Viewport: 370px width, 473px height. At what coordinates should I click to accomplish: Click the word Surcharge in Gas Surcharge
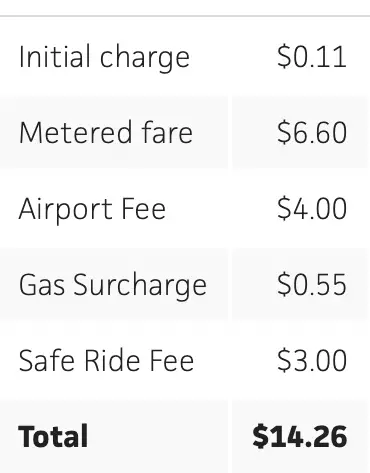(140, 285)
